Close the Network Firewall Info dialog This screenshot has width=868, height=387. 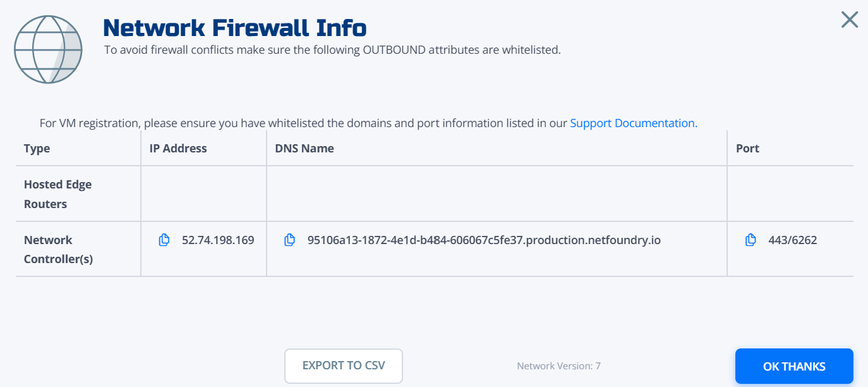pyautogui.click(x=850, y=20)
